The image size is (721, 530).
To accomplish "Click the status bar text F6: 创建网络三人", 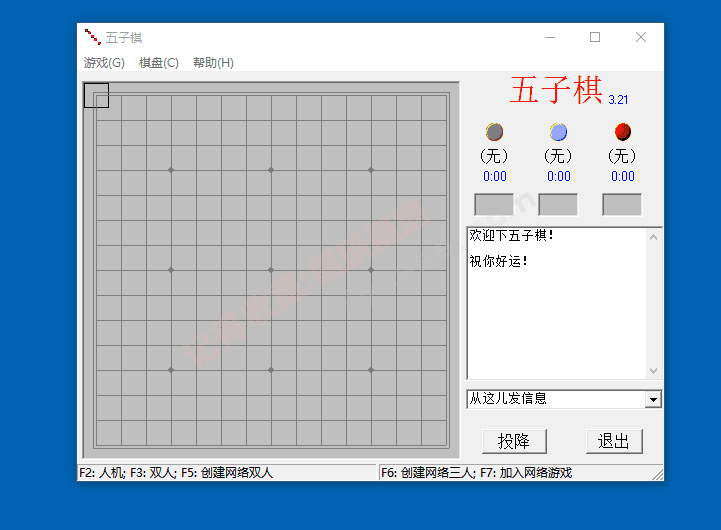I will (x=428, y=473).
